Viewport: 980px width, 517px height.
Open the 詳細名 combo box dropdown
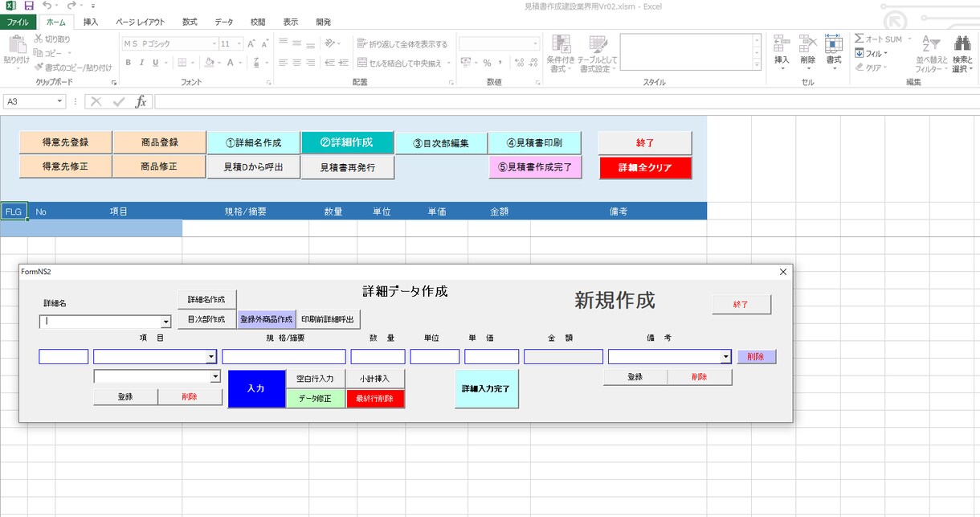point(166,322)
